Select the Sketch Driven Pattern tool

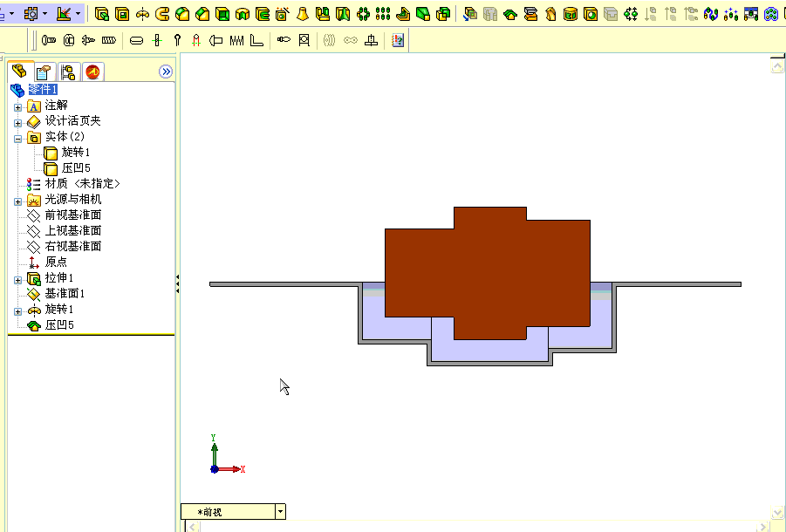pyautogui.click(x=731, y=15)
